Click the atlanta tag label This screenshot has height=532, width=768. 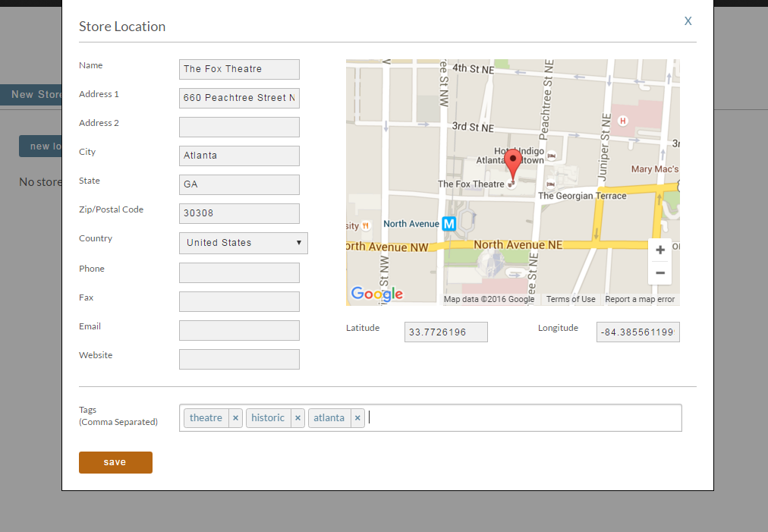pyautogui.click(x=329, y=418)
